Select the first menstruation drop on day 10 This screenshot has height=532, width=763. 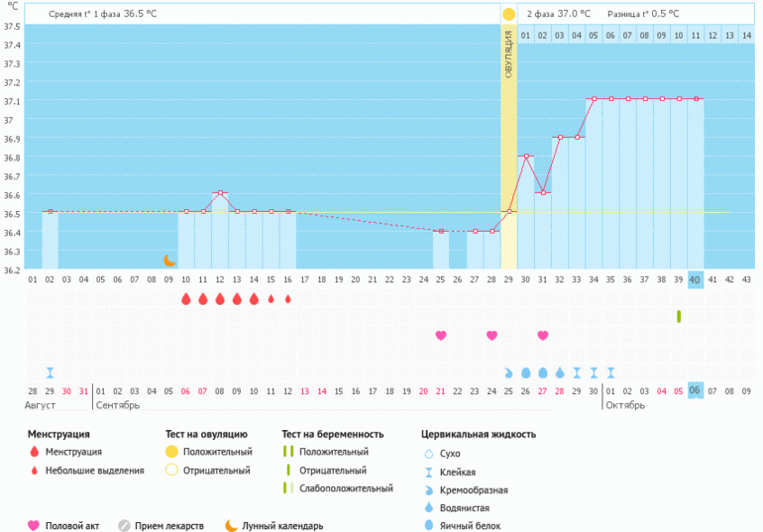coord(186,298)
